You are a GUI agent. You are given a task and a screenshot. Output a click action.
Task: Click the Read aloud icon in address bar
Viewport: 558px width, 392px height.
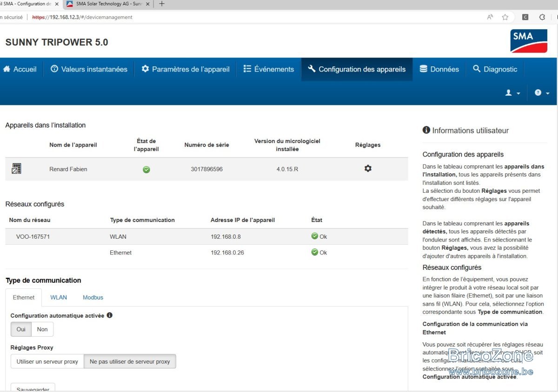[x=490, y=17]
